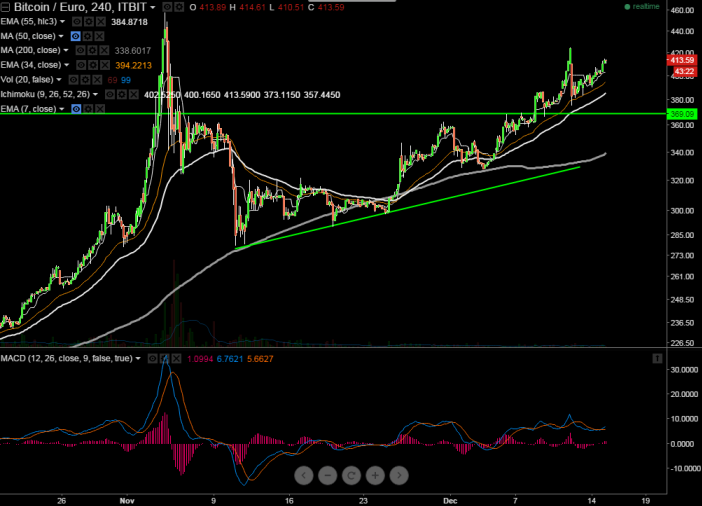Select the green horizontal line at 369.09

(x=333, y=114)
